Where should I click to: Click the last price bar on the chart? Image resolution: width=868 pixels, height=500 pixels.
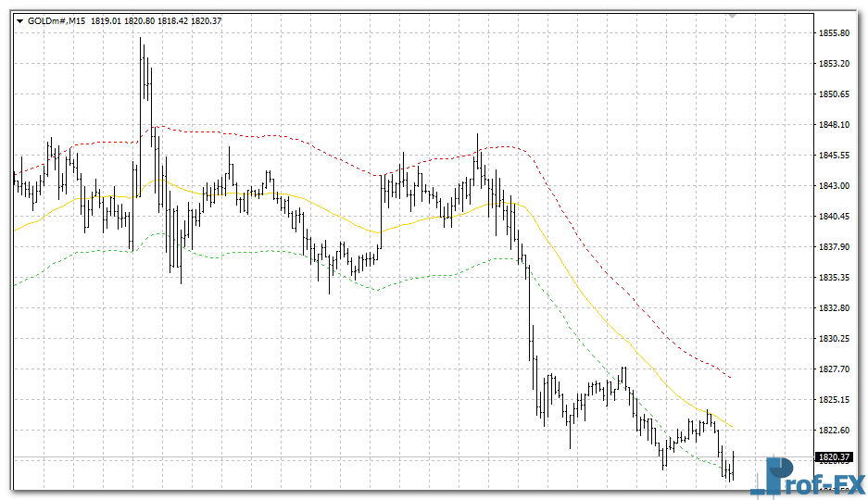[733, 466]
